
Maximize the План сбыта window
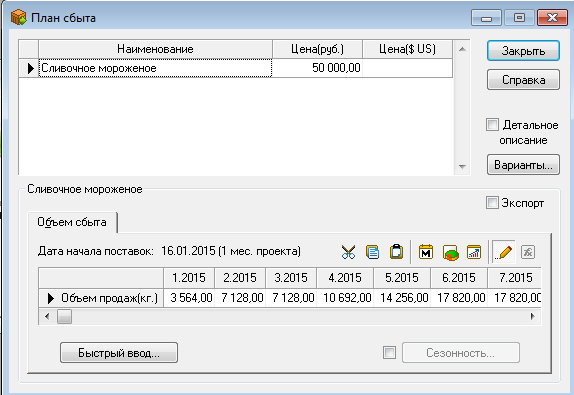[519, 18]
